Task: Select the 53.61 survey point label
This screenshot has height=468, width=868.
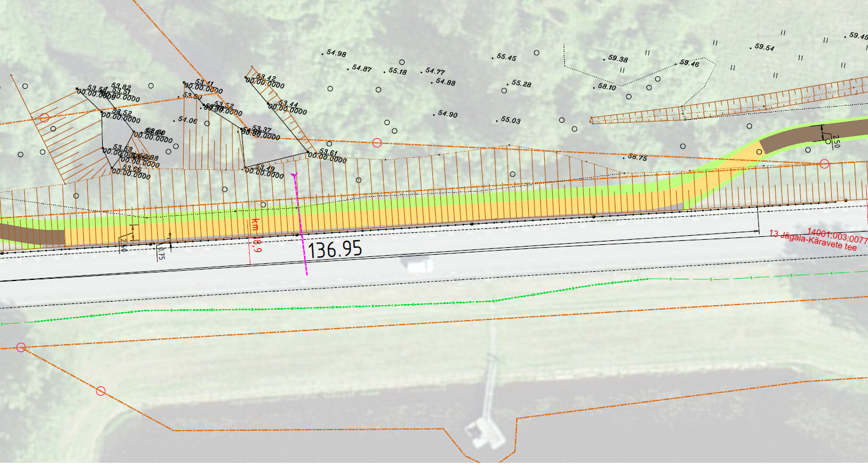Action: (x=328, y=153)
